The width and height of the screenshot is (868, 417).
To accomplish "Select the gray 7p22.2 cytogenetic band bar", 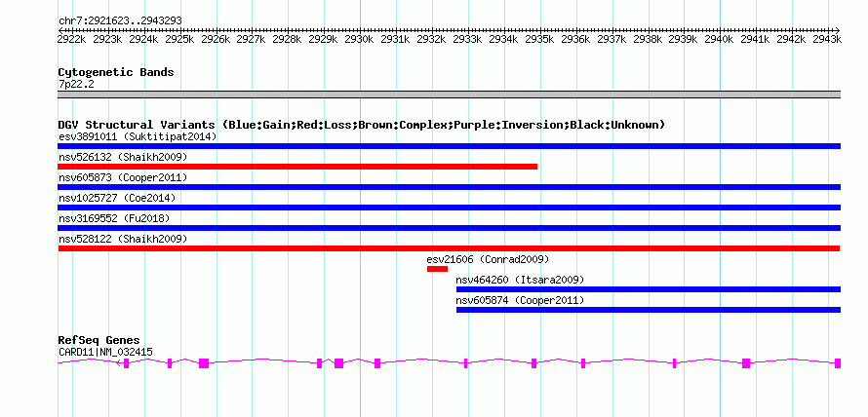I will [449, 95].
